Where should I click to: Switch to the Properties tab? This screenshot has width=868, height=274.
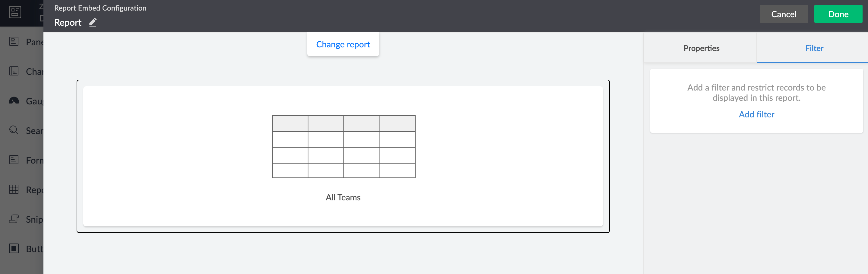point(701,48)
